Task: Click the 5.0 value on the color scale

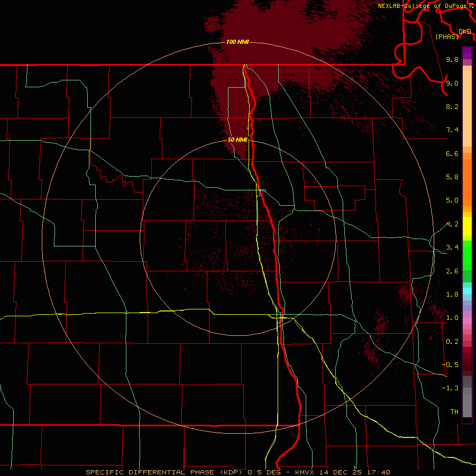Action: (452, 200)
